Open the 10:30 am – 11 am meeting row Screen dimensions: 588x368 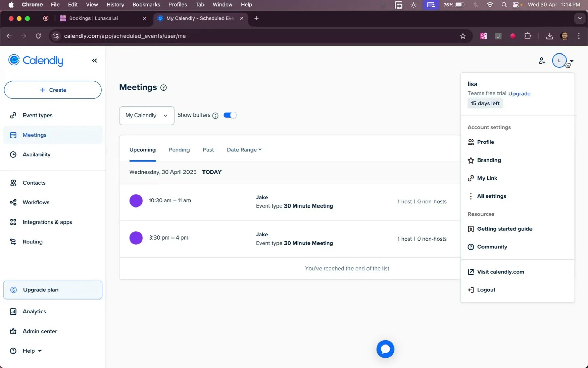290,202
